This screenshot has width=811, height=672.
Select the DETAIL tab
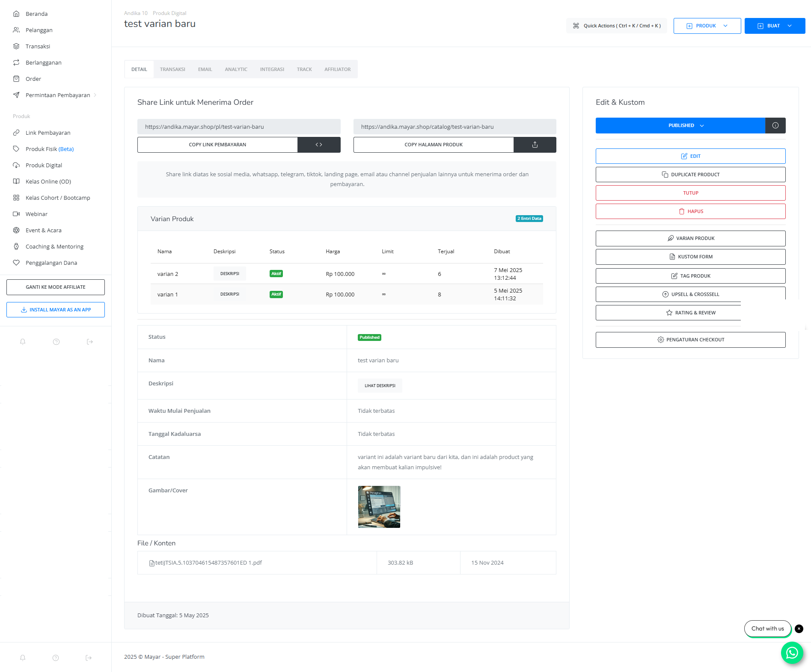139,69
